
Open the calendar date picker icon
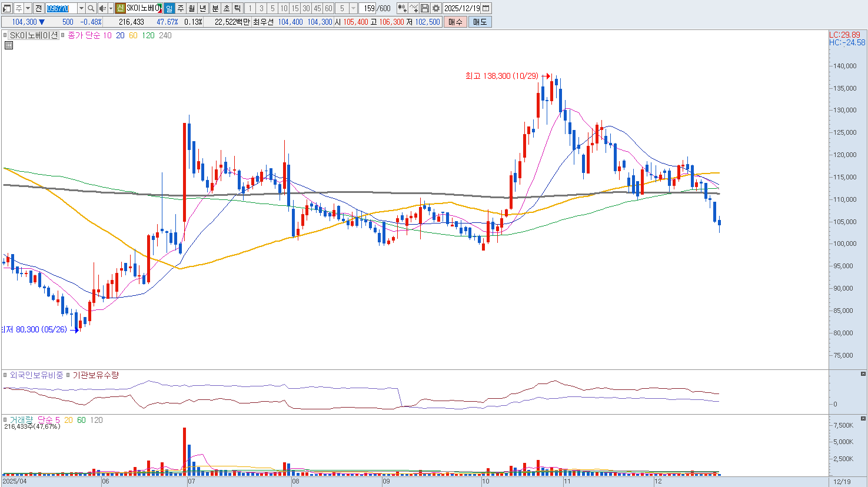(486, 8)
